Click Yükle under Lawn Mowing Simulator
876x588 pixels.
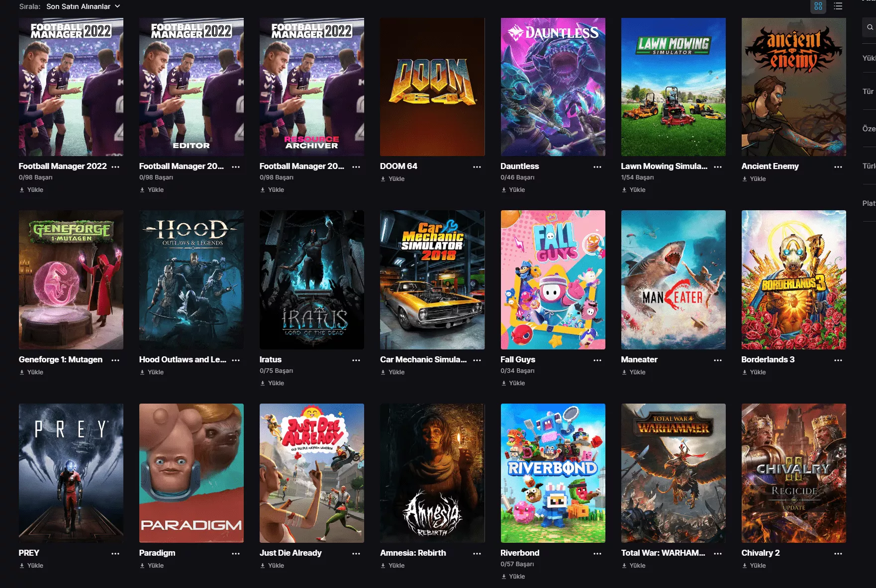tap(634, 190)
